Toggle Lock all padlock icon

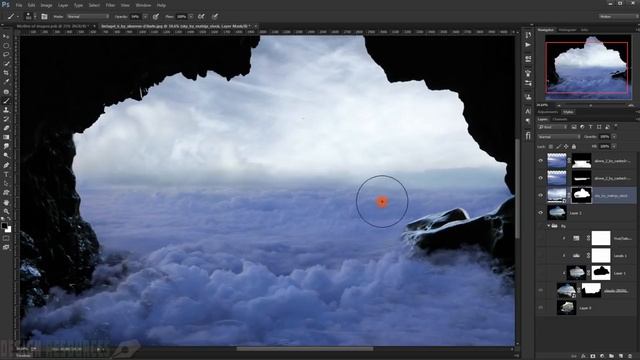pos(574,146)
